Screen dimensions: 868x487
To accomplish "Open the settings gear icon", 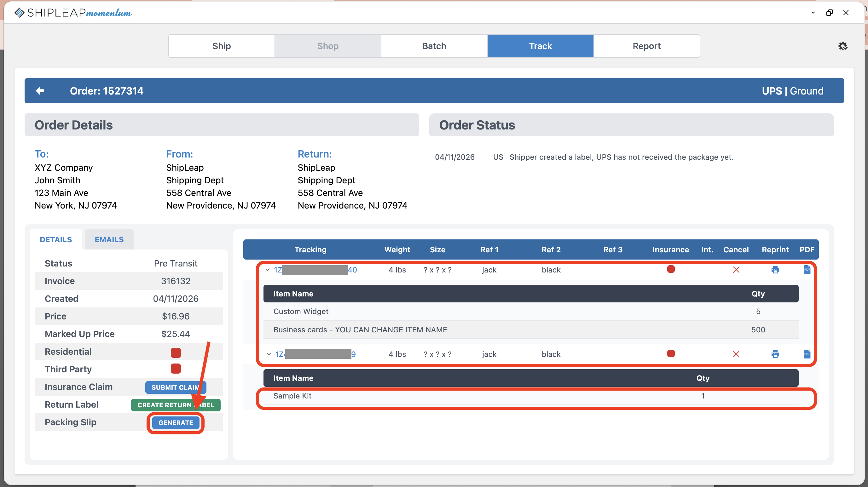I will coord(843,46).
